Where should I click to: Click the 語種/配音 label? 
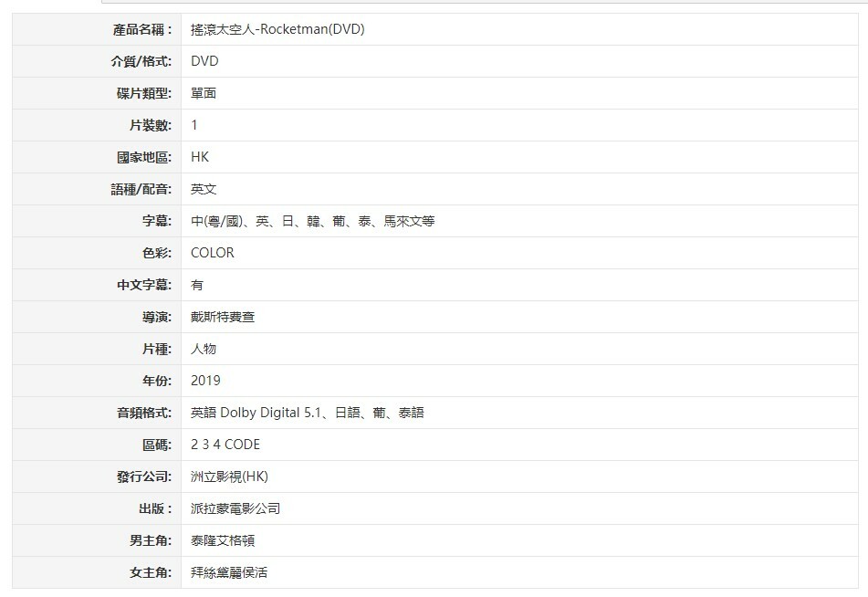(x=141, y=189)
